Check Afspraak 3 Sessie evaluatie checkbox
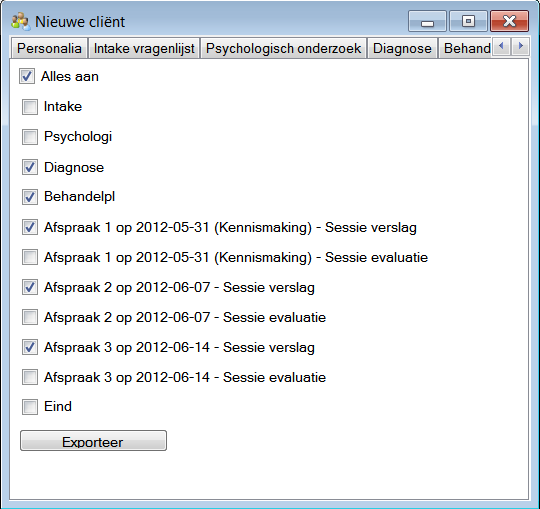The height and width of the screenshot is (509, 540). pyautogui.click(x=30, y=377)
